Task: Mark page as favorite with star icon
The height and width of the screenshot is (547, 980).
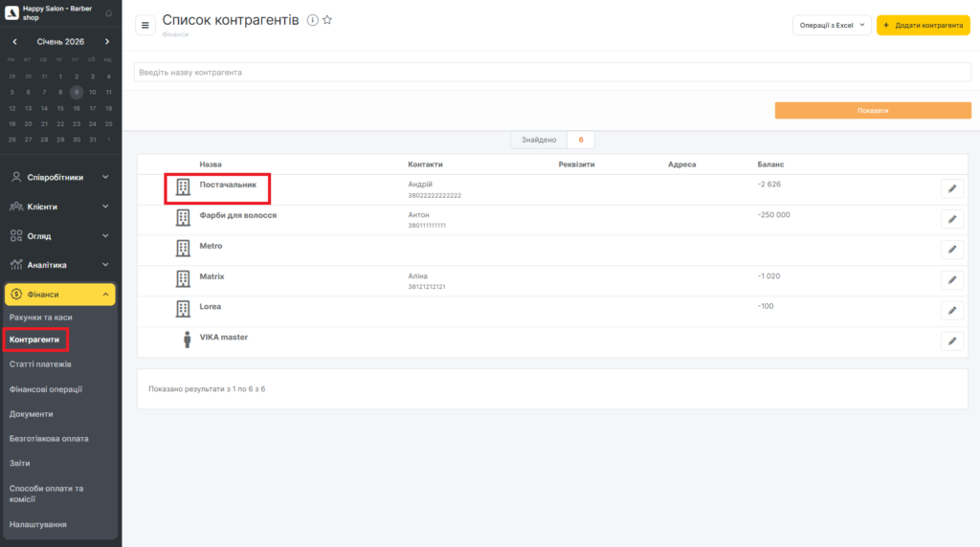Action: (327, 20)
